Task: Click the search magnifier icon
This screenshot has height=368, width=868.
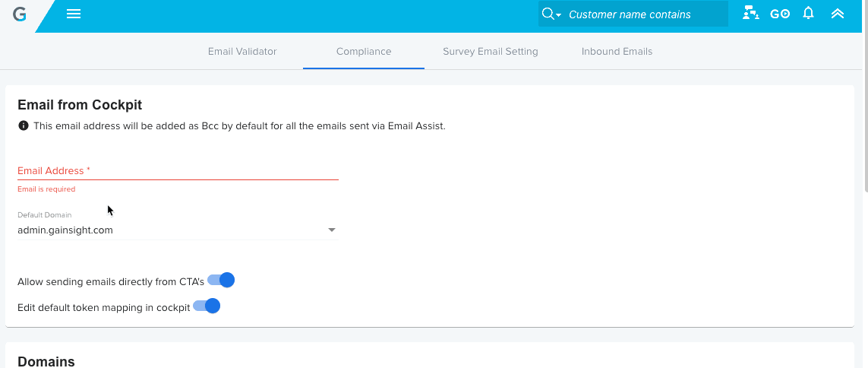Action: [548, 14]
